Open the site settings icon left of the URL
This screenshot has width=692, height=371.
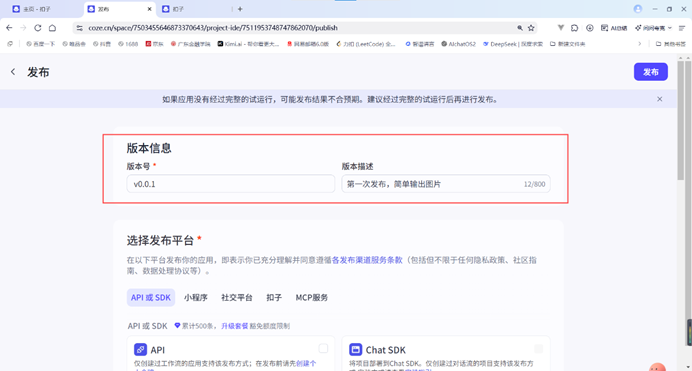click(79, 28)
